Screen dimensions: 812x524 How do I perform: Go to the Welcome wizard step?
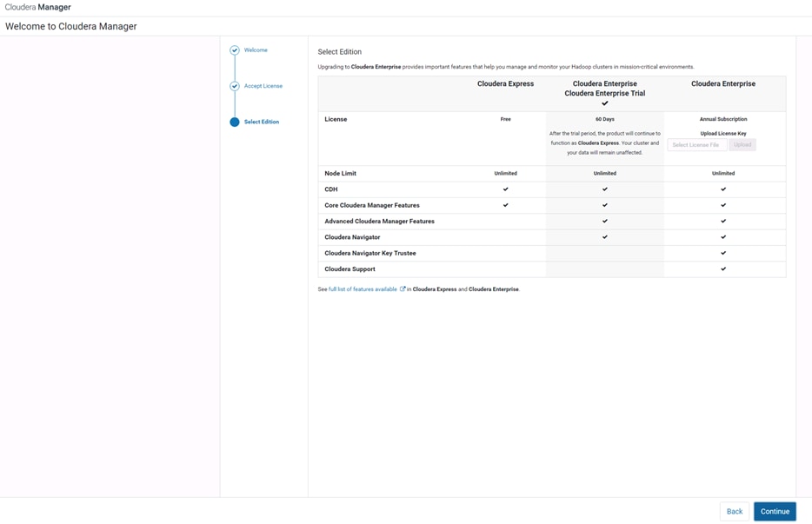[x=256, y=50]
